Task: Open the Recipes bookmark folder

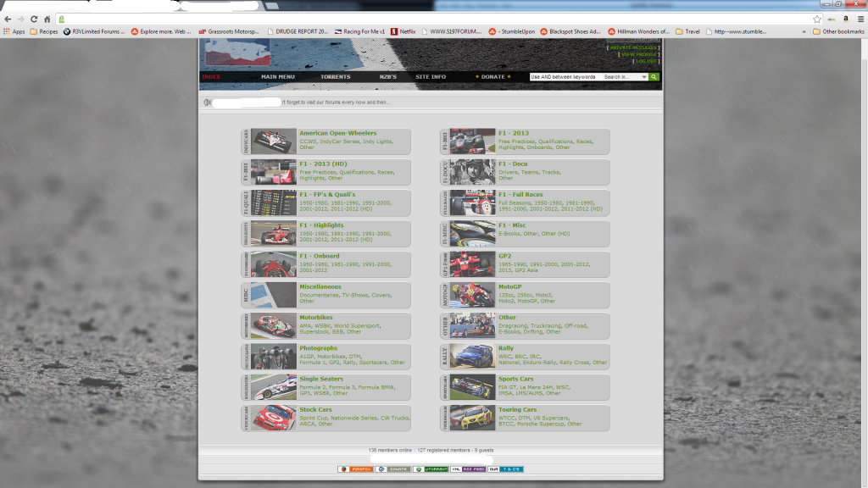Action: click(44, 31)
